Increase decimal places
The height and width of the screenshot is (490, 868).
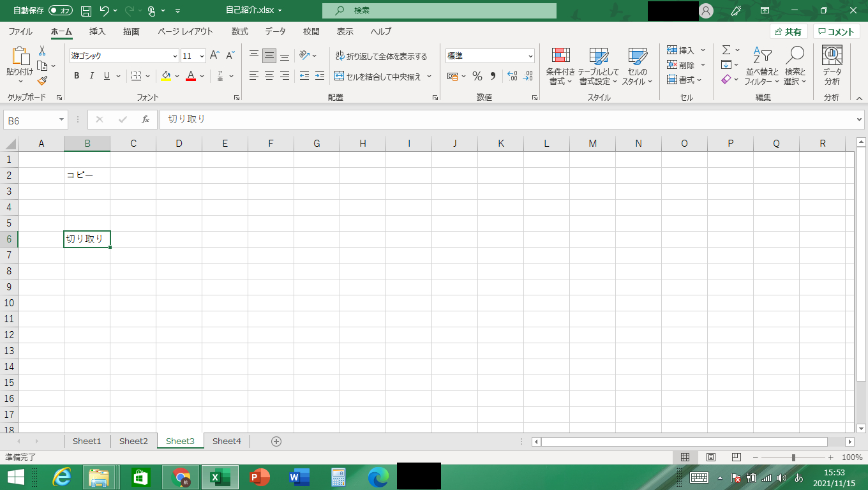(x=512, y=76)
